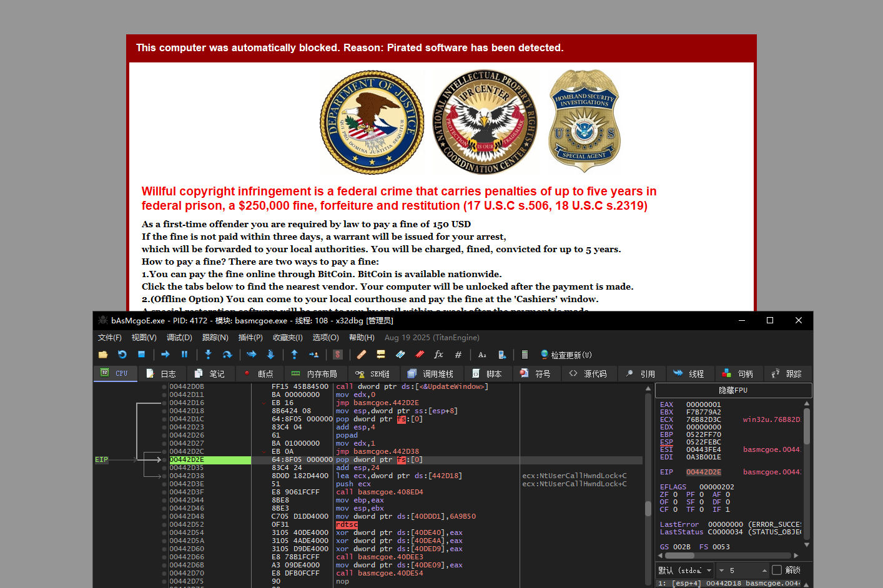883x588 pixels.
Task: Click the Scylla S icon
Action: [x=338, y=355]
